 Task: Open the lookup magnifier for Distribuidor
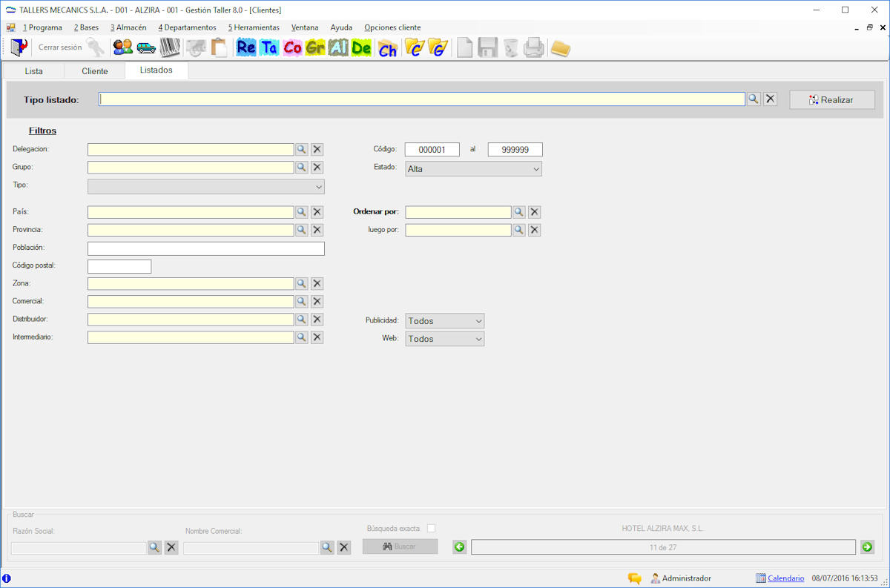(x=302, y=319)
